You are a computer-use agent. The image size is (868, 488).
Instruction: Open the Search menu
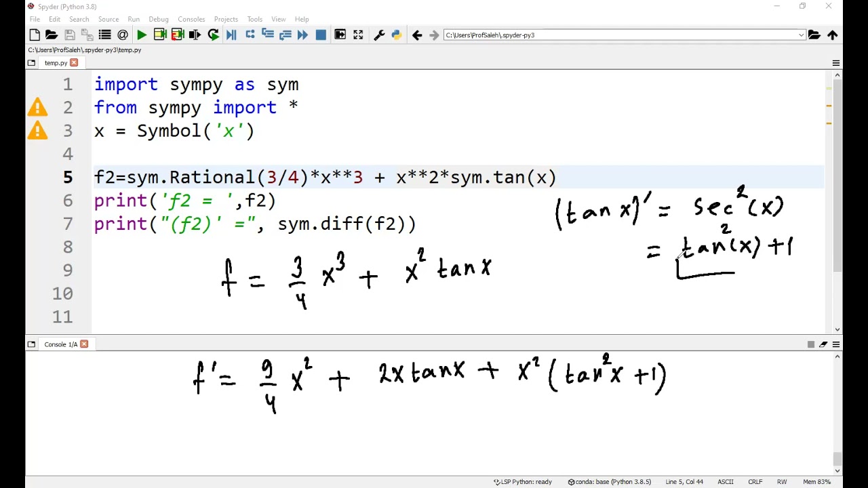79,19
